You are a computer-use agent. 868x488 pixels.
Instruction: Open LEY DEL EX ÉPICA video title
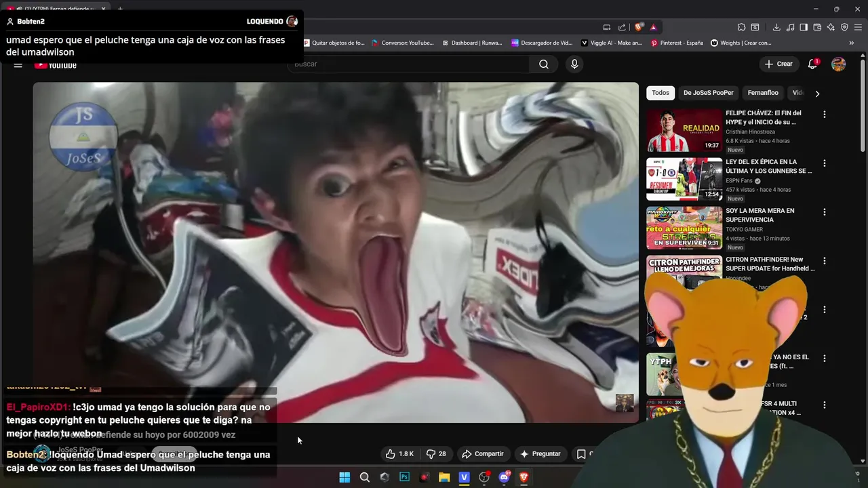[768, 167]
